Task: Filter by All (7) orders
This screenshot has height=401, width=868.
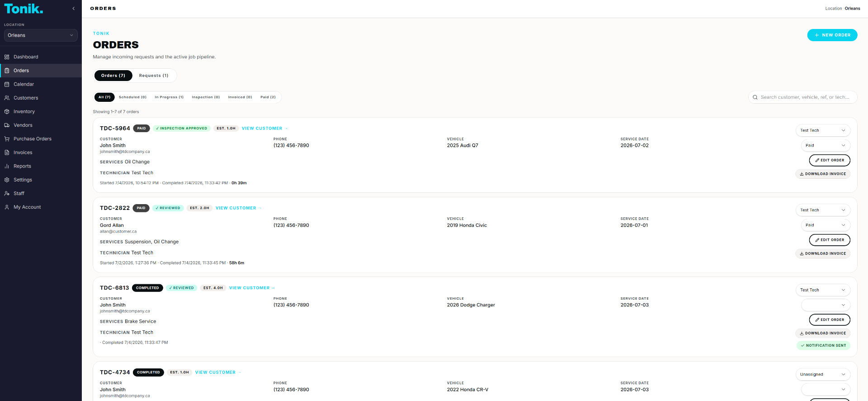Action: pos(104,97)
